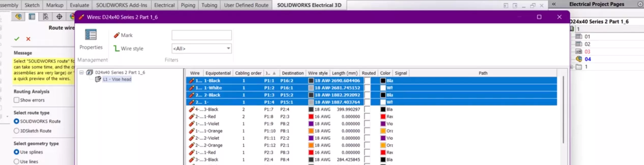Image resolution: width=644 pixels, height=165 pixels.
Task: Open the Piping tab
Action: 188,5
